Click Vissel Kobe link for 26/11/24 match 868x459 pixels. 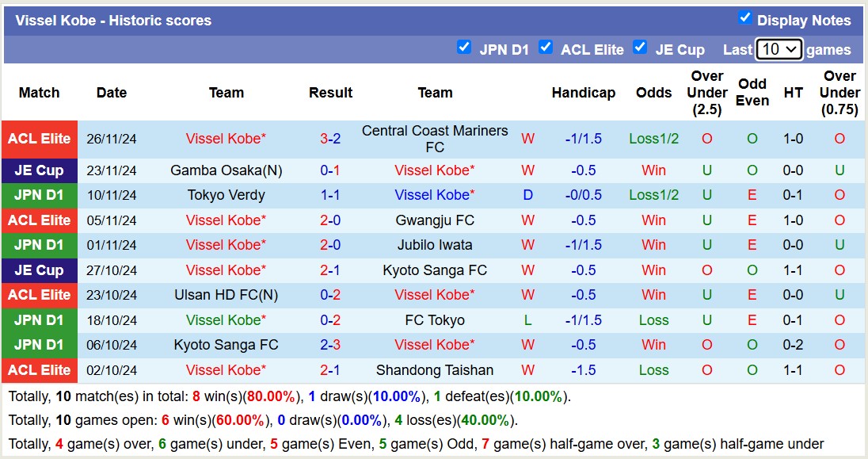(227, 139)
